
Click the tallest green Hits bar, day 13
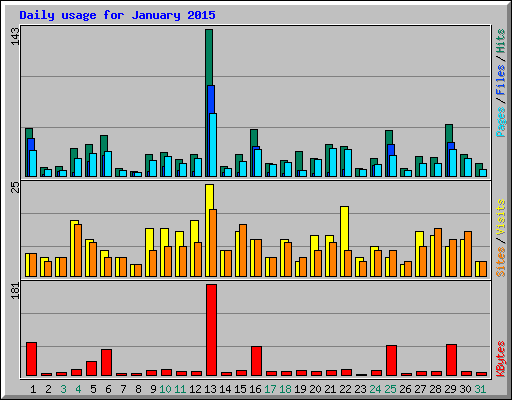209,57
